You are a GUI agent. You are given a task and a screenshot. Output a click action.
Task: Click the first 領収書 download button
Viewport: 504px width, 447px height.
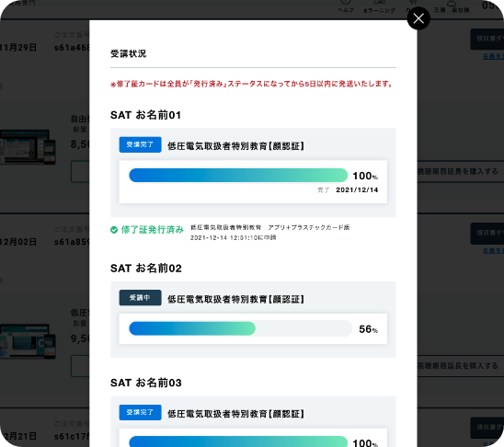point(487,39)
